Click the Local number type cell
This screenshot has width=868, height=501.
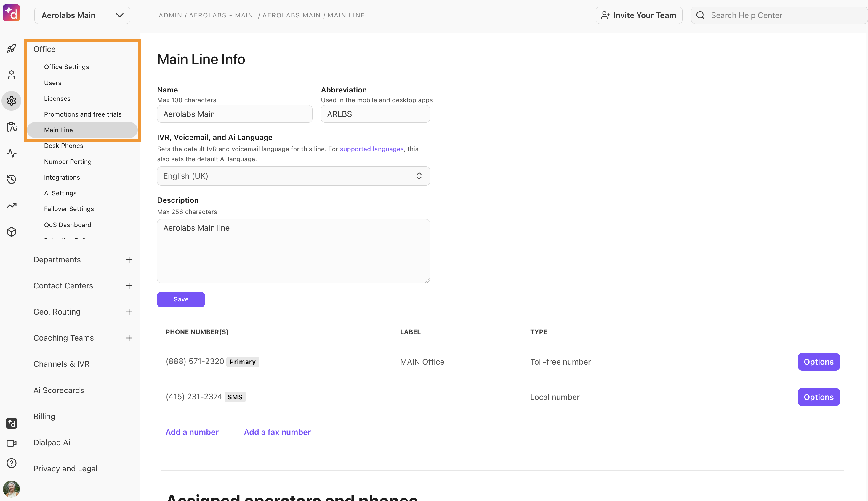[555, 397]
